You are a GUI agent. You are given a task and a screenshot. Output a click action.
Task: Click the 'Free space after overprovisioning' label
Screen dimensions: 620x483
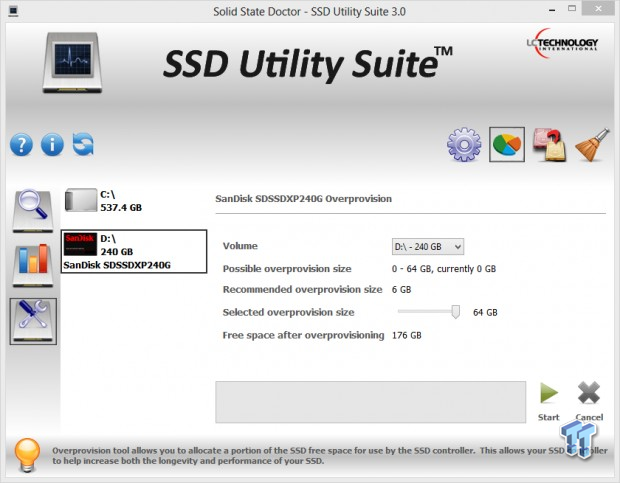(x=303, y=336)
